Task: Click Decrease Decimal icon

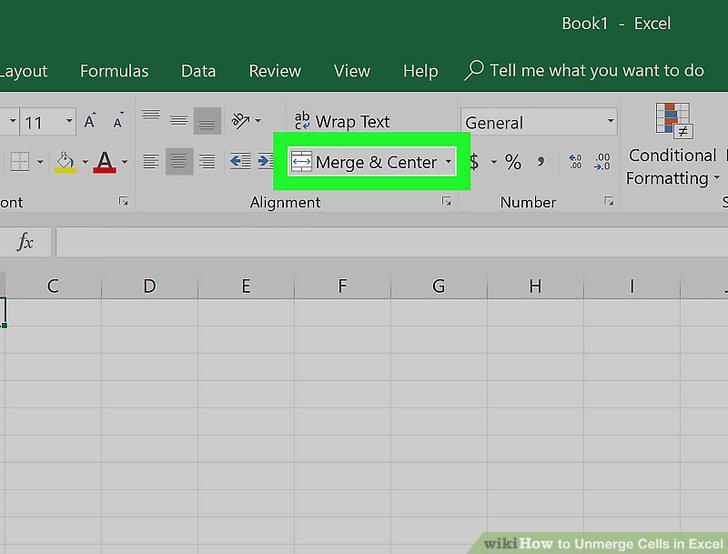Action: click(x=602, y=162)
